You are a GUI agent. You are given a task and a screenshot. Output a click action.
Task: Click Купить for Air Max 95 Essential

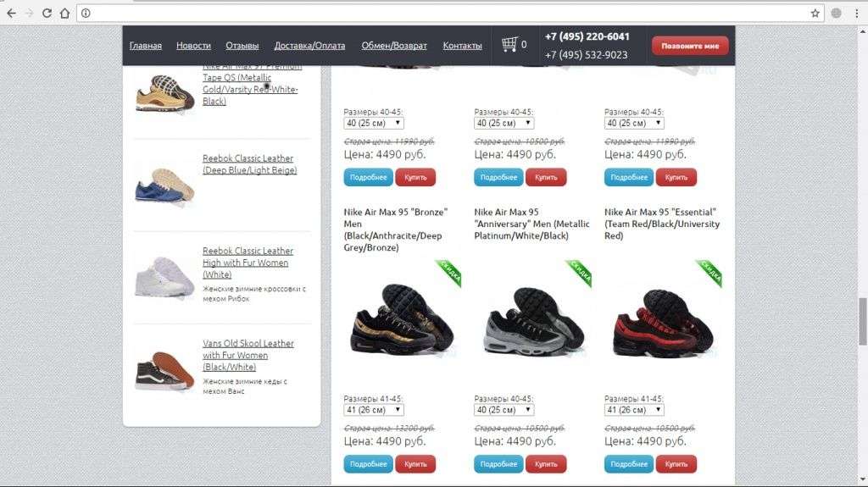click(676, 464)
